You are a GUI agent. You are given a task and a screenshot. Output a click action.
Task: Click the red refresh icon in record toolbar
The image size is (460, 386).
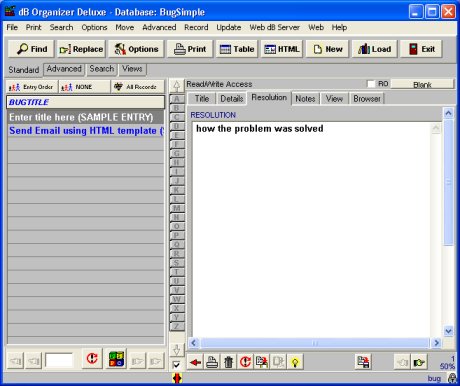click(x=245, y=362)
